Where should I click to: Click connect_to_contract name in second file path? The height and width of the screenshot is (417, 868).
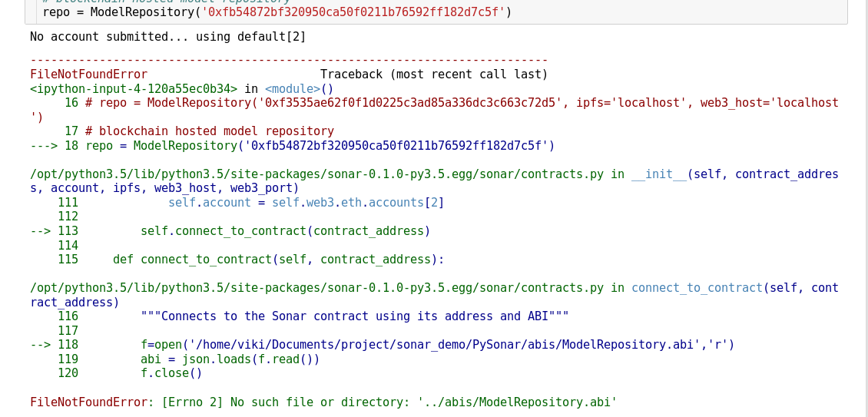697,288
